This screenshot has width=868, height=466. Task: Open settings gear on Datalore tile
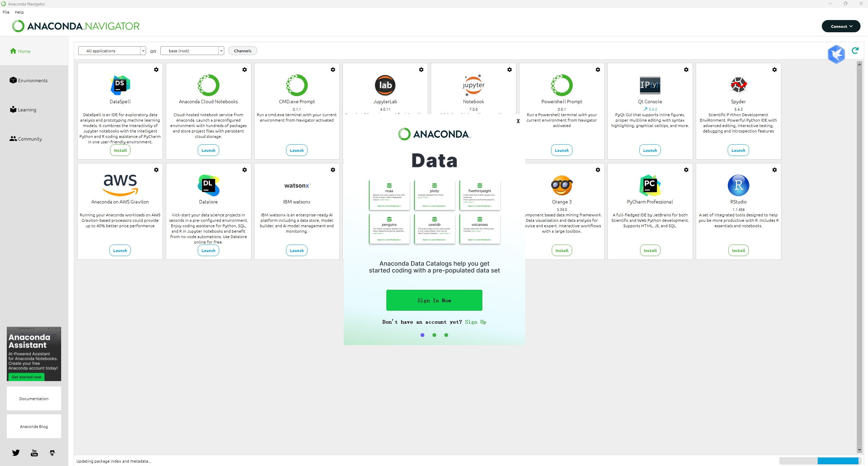click(x=245, y=170)
